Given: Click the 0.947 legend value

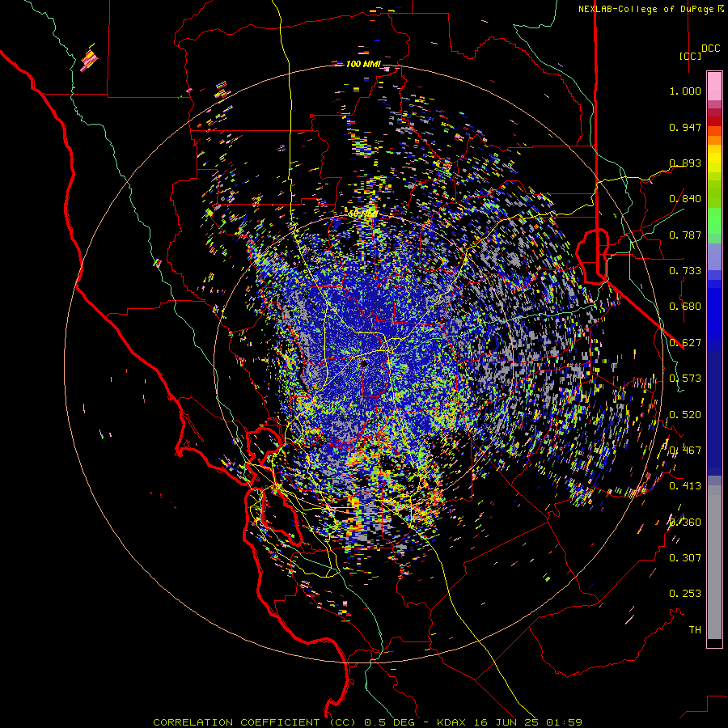Looking at the screenshot, I should [x=685, y=127].
